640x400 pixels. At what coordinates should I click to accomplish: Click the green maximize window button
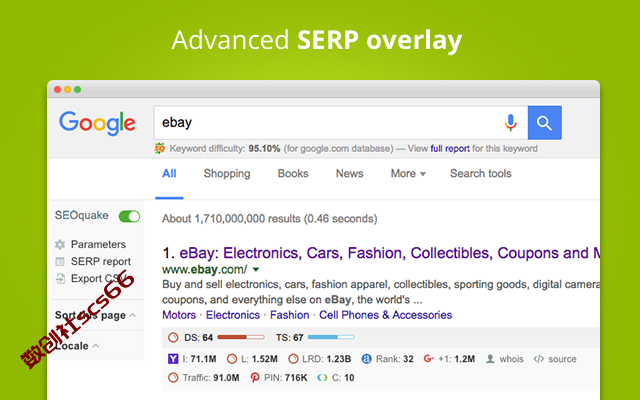(78, 89)
